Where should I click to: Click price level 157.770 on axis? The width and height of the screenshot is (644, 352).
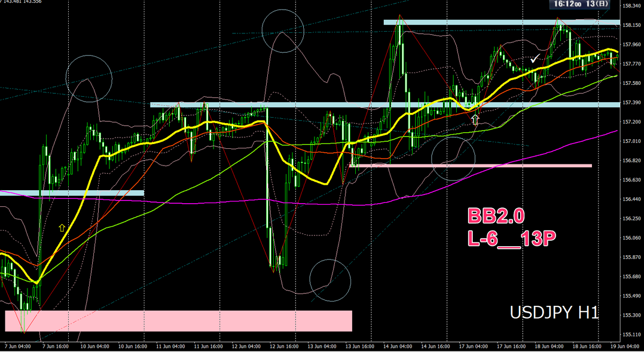[x=632, y=64]
